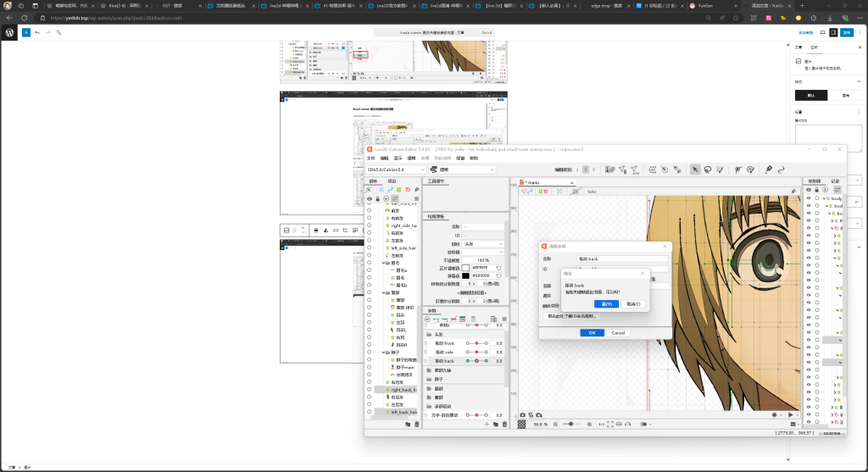Screen dimensions: 868x472
Task: Switch to the 记录 tab
Action: coord(835,181)
